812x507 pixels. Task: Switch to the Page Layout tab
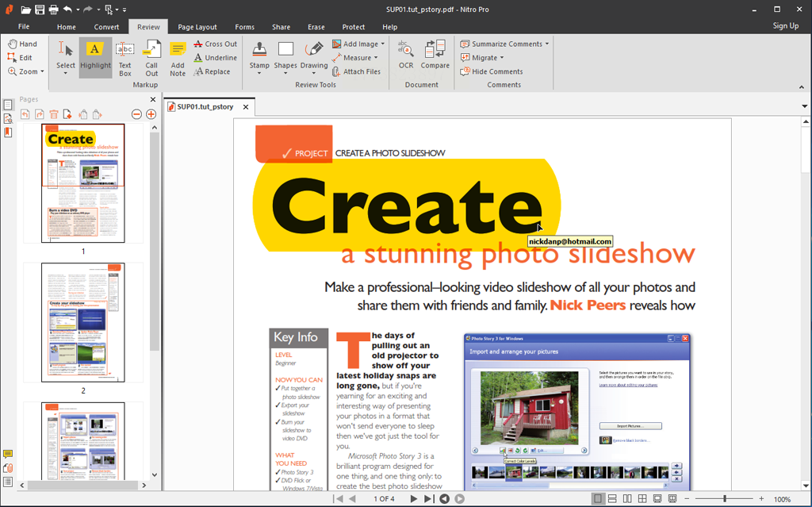coord(197,27)
